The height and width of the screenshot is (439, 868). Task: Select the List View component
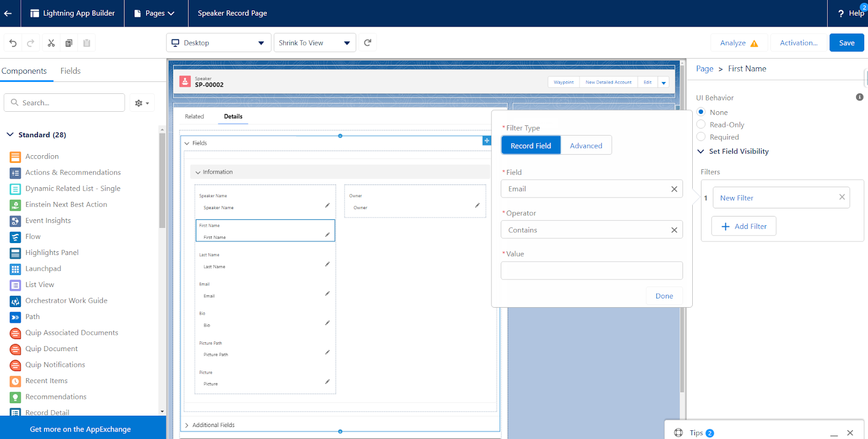click(40, 284)
